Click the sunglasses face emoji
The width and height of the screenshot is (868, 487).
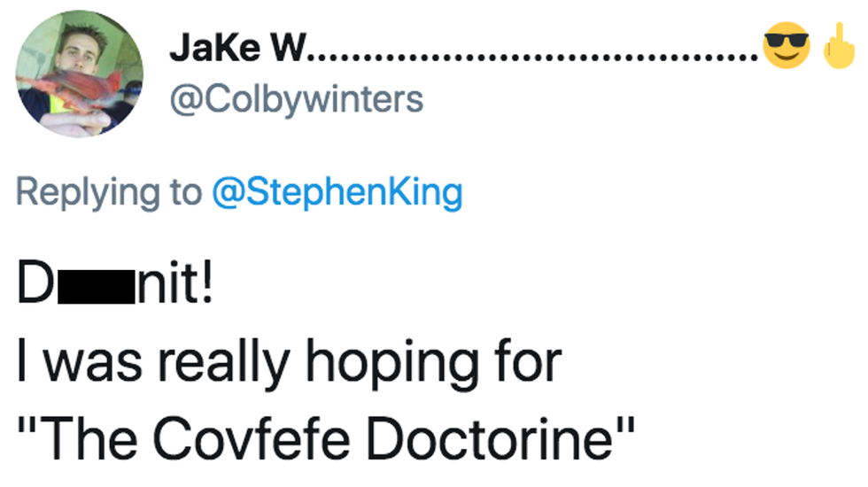786,50
